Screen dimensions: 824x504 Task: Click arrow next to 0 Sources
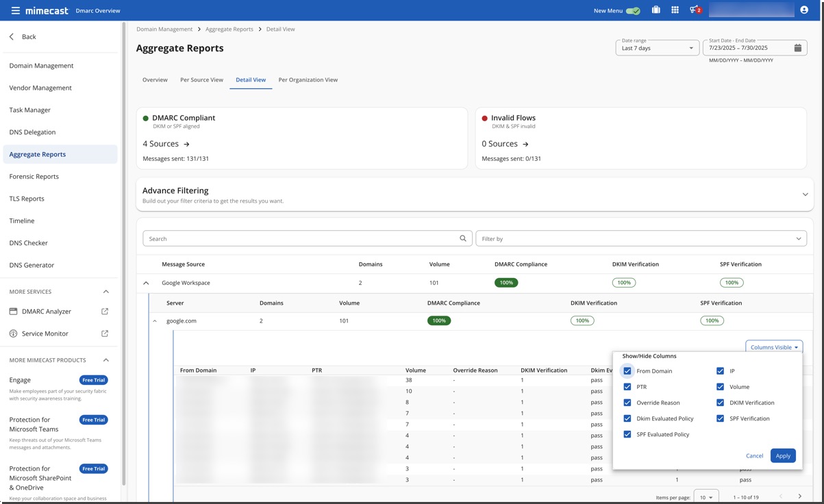525,144
